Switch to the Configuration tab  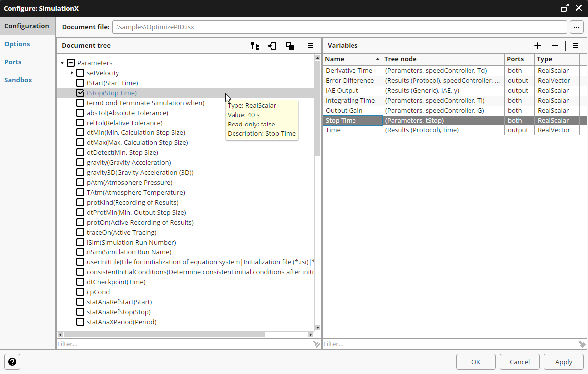click(28, 26)
